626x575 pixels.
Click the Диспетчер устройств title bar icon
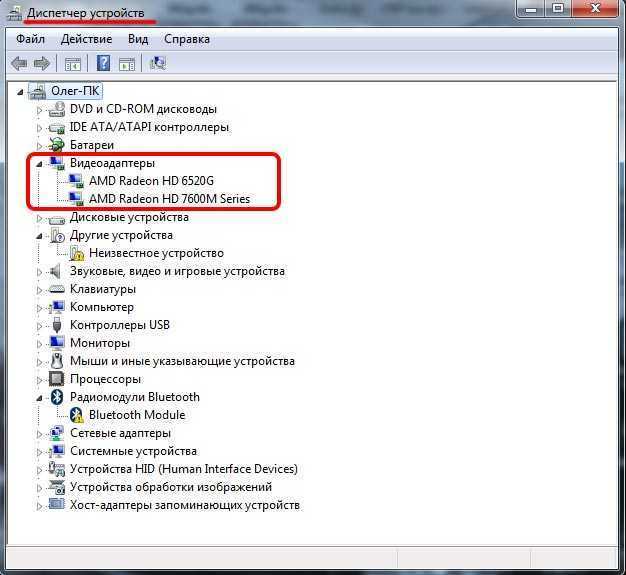(x=15, y=13)
